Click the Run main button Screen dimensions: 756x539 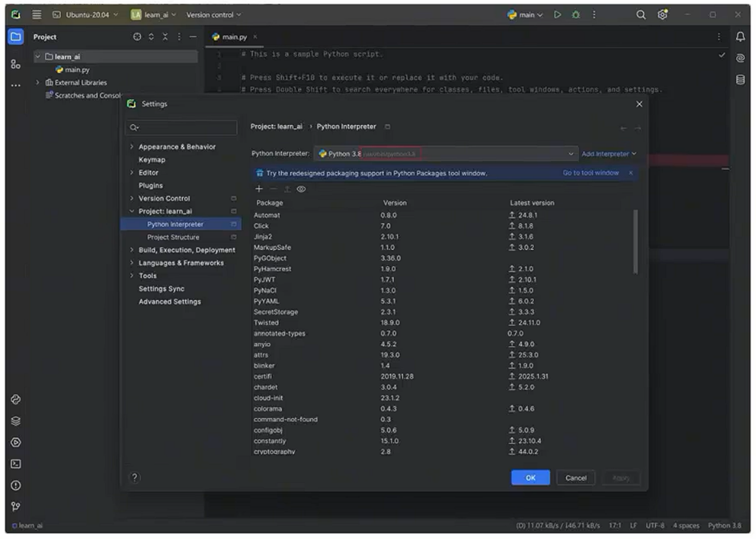[x=557, y=14]
